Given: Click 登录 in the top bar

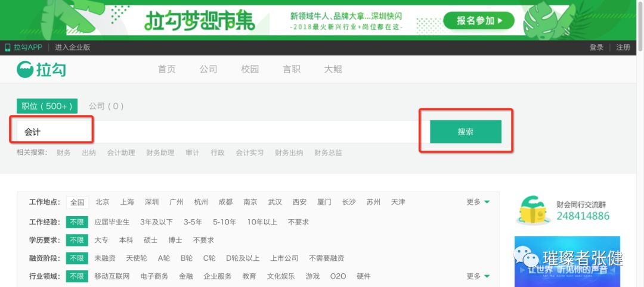Looking at the screenshot, I should point(596,47).
